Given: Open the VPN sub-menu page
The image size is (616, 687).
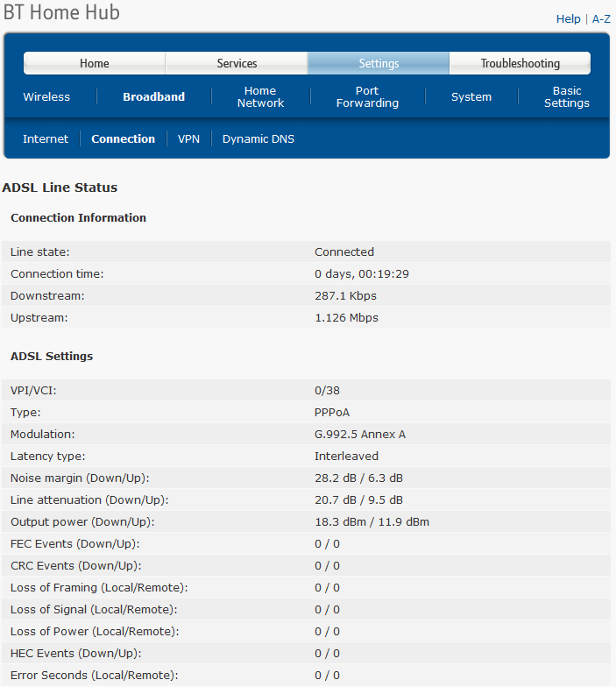Looking at the screenshot, I should [188, 139].
